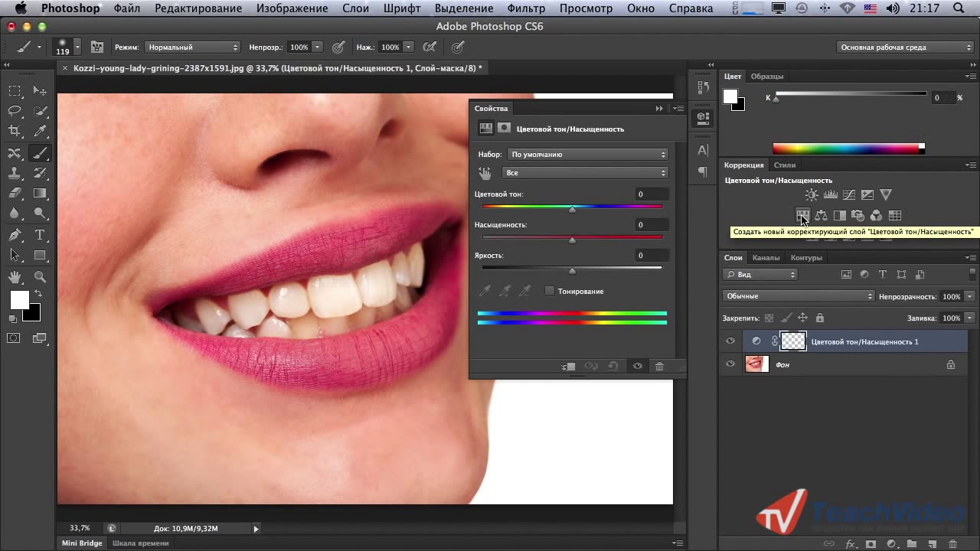Select the Zoom tool
The height and width of the screenshot is (551, 980).
(40, 277)
